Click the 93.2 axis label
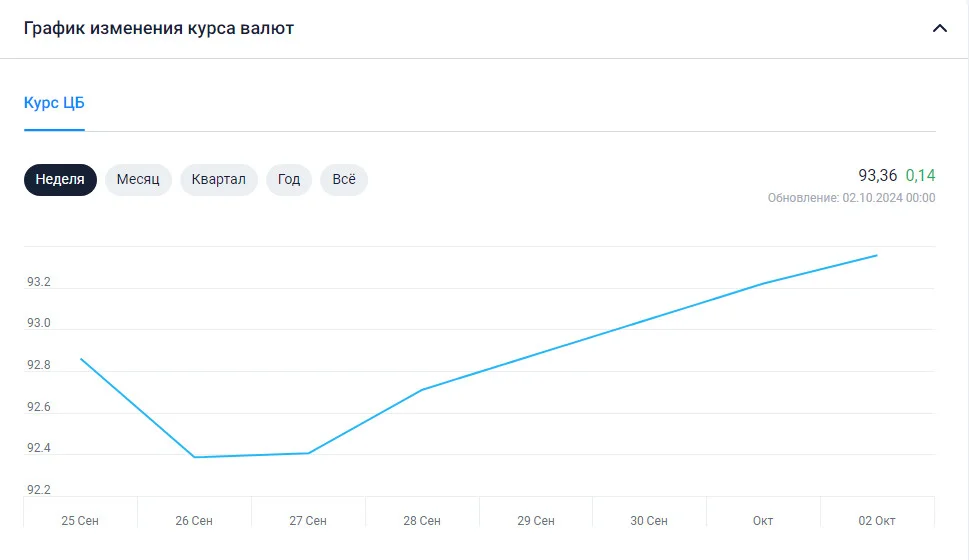The height and width of the screenshot is (560, 969). (x=38, y=282)
